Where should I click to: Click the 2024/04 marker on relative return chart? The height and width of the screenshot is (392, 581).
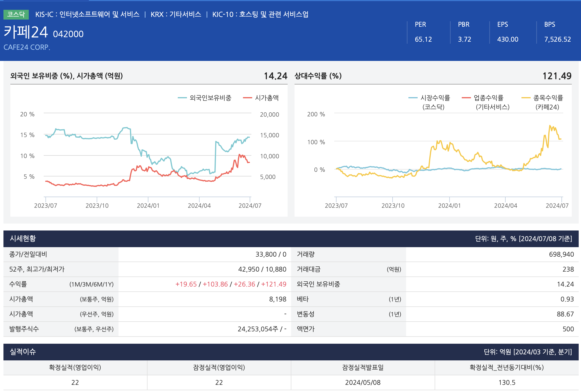505,205
